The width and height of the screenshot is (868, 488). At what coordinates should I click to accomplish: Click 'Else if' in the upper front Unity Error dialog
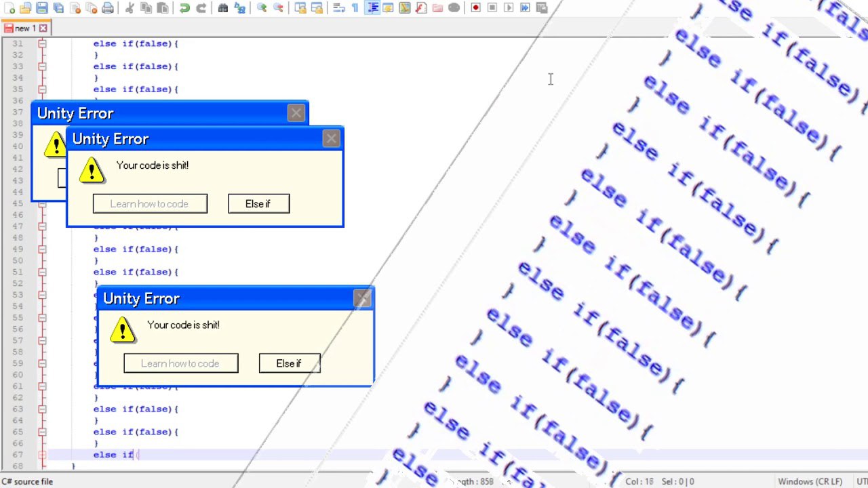[258, 204]
